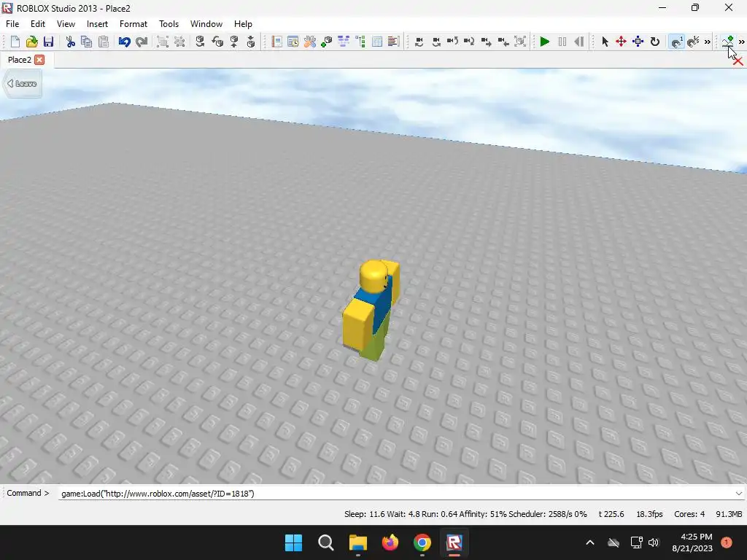Click the Leave button in viewport
This screenshot has width=747, height=560.
22,84
